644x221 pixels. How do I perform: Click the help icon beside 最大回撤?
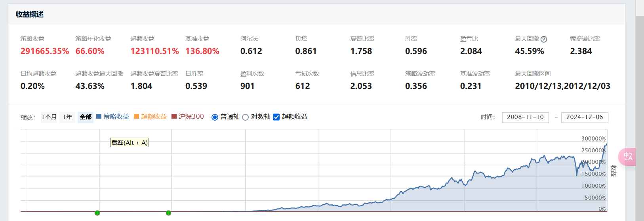coord(544,39)
